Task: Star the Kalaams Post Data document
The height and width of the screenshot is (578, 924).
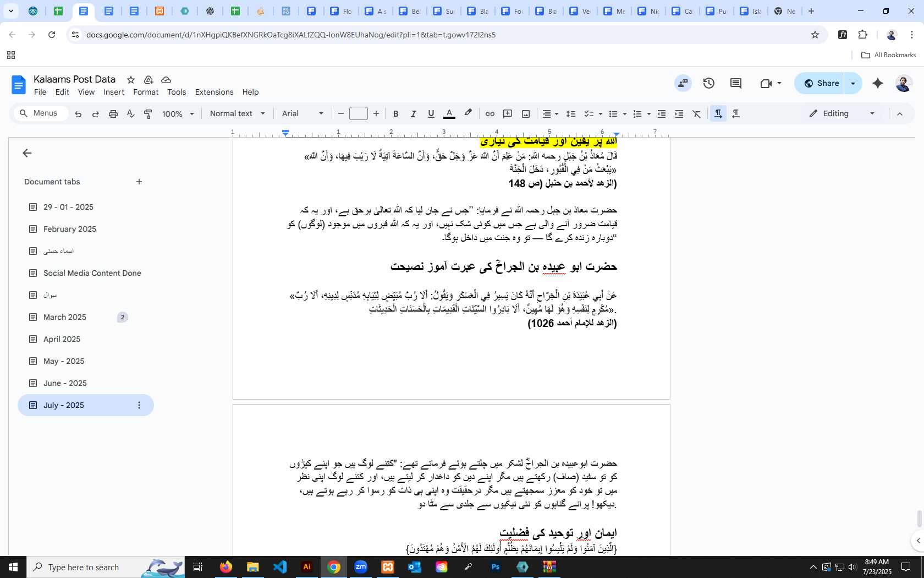Action: click(x=130, y=80)
